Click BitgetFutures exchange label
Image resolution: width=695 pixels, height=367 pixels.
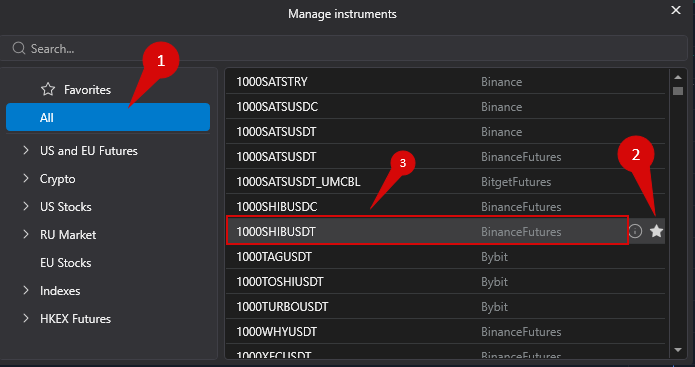coord(516,182)
